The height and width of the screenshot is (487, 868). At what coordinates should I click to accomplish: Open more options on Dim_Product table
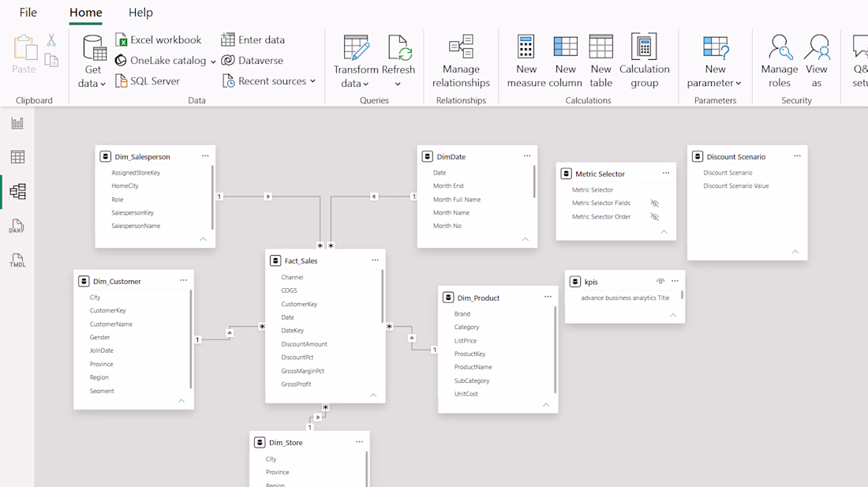[x=548, y=298]
